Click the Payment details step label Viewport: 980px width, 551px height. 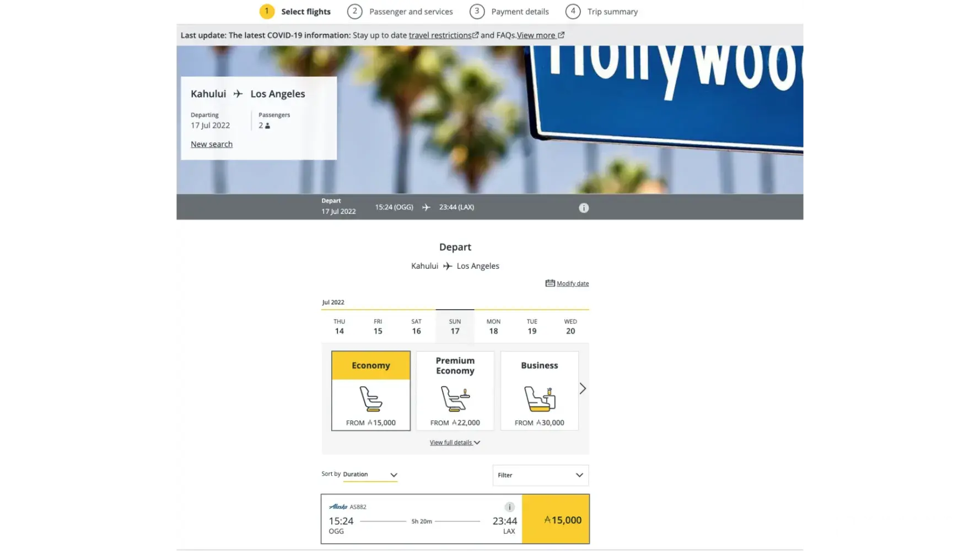pyautogui.click(x=520, y=12)
